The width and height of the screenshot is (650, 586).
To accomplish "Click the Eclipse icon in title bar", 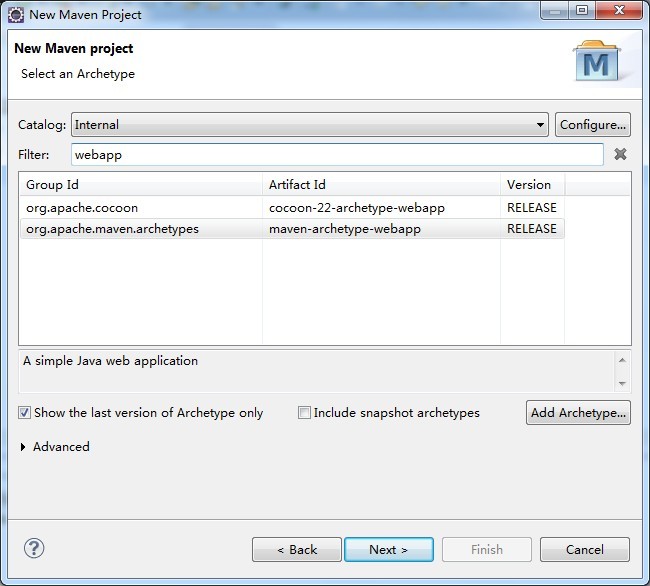I will [16, 15].
